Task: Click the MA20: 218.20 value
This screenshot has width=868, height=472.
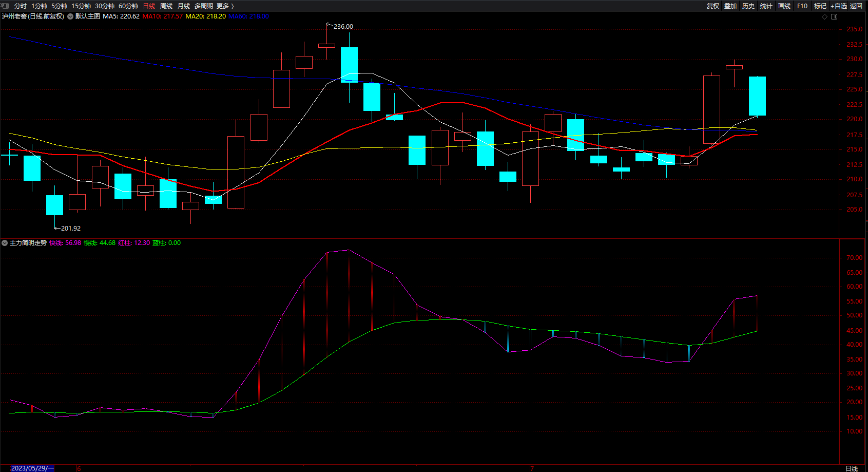Action: point(206,16)
